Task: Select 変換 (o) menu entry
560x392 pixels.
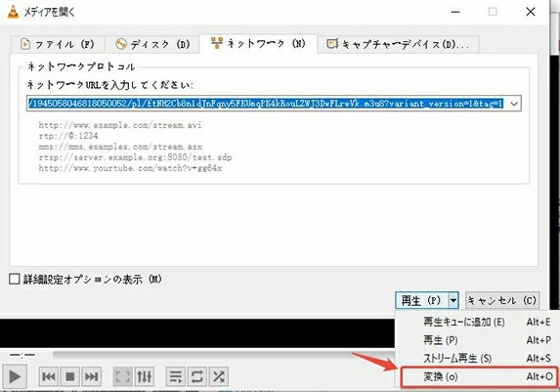Action: pyautogui.click(x=479, y=376)
